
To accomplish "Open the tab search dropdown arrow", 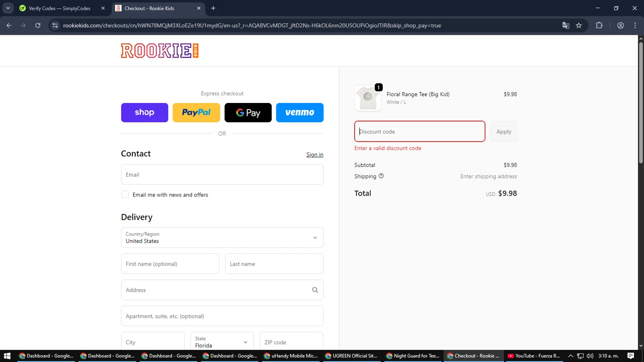I will point(8,8).
